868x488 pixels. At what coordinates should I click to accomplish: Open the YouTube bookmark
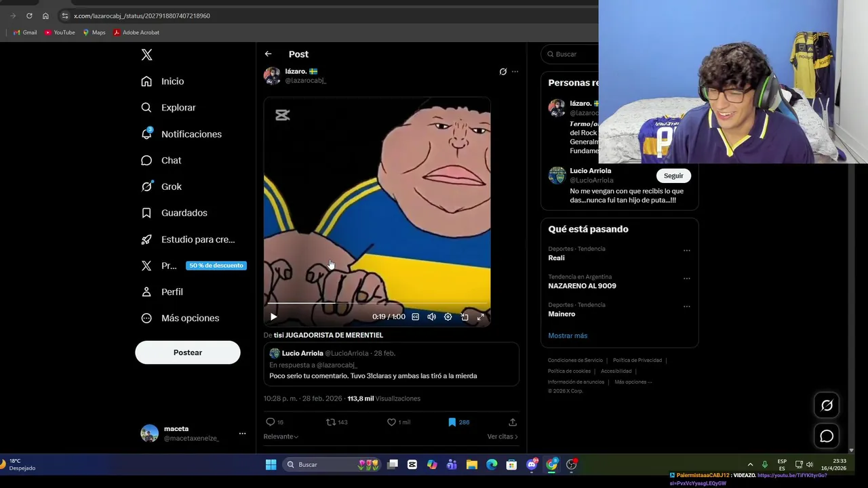coord(60,33)
